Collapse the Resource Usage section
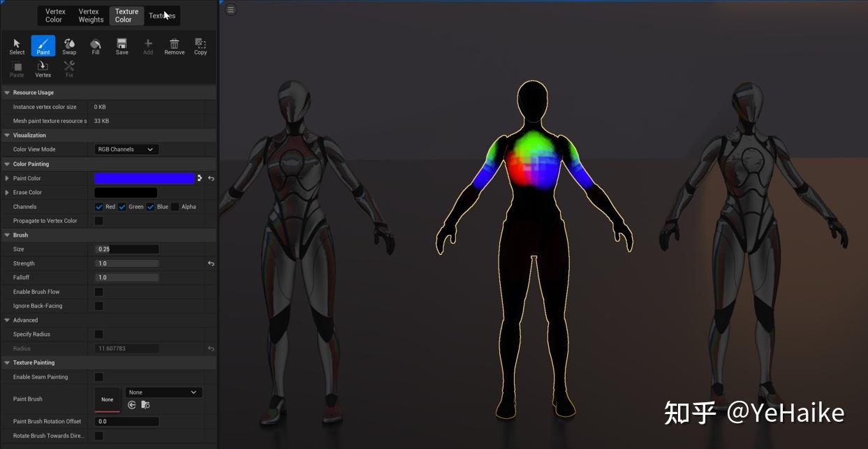 (x=7, y=93)
